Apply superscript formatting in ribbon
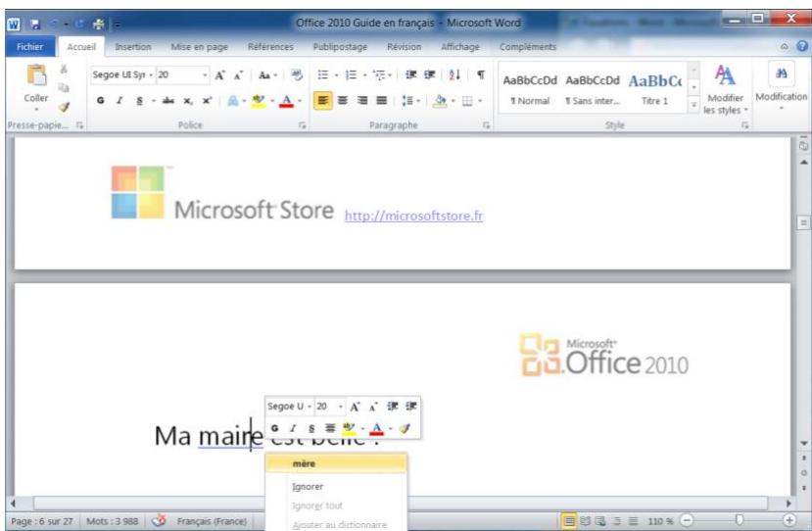 click(x=207, y=101)
